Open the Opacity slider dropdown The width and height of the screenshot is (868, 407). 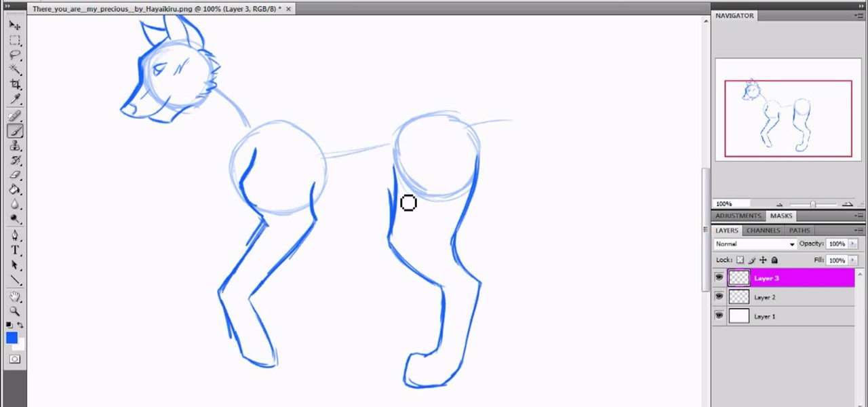tap(852, 244)
